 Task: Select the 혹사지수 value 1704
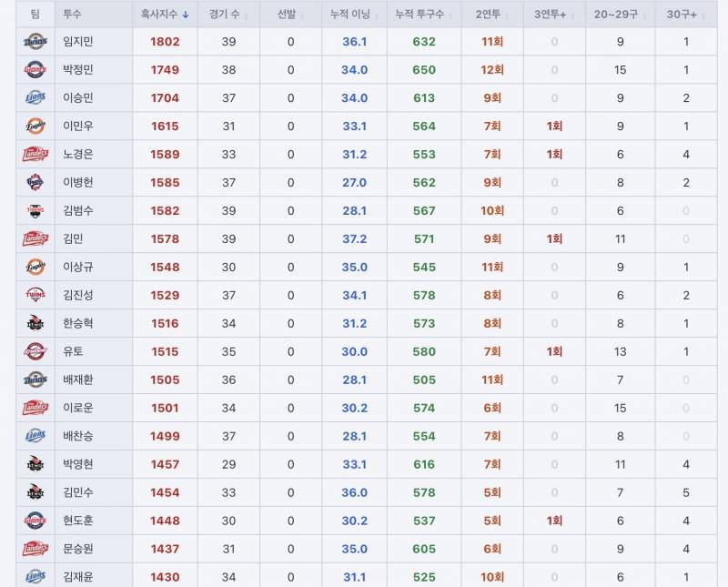tap(165, 98)
